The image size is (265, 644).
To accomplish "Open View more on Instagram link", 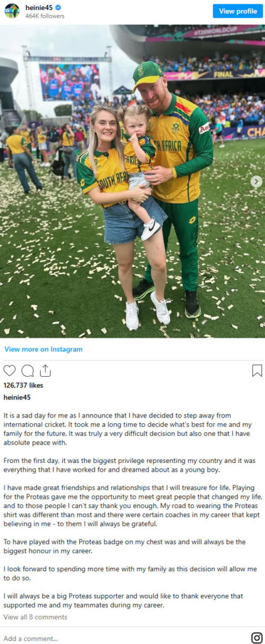I will pos(43,349).
